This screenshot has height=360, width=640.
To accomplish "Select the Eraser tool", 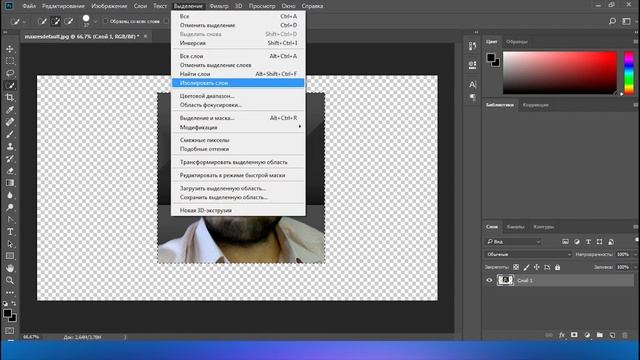I will (x=10, y=171).
